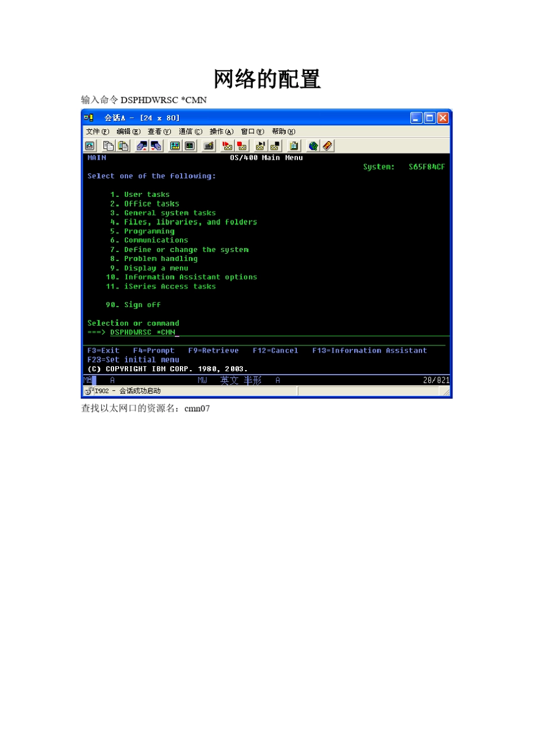Click the OS/400 Main Menu title
This screenshot has width=534, height=756.
click(x=266, y=158)
